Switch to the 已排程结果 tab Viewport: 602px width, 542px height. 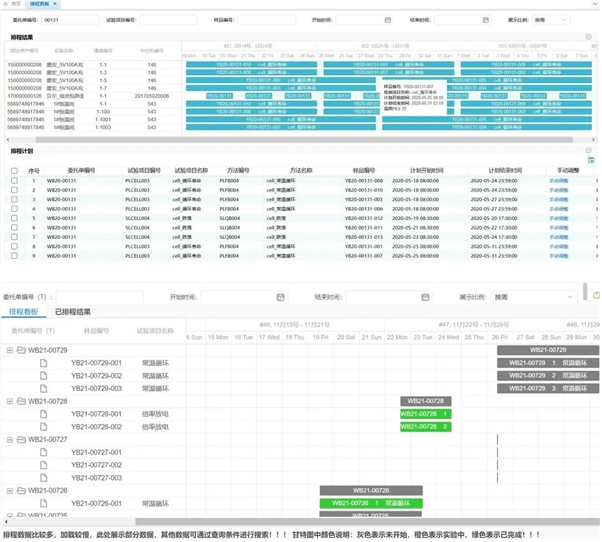click(79, 313)
